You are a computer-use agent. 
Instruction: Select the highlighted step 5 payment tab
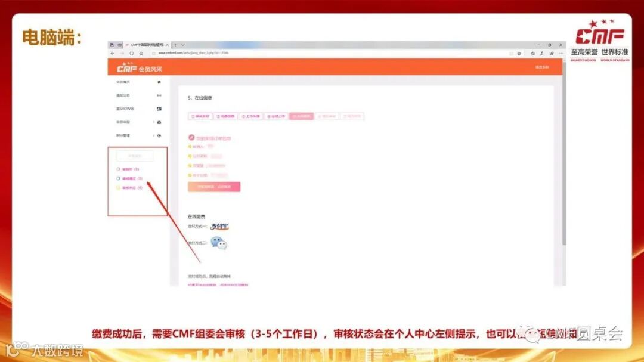point(302,116)
